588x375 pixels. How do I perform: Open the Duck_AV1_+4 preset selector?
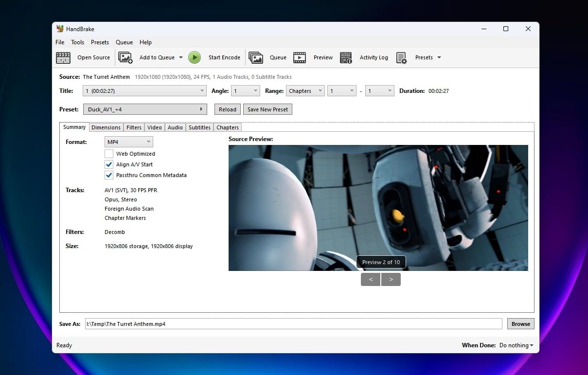[145, 109]
